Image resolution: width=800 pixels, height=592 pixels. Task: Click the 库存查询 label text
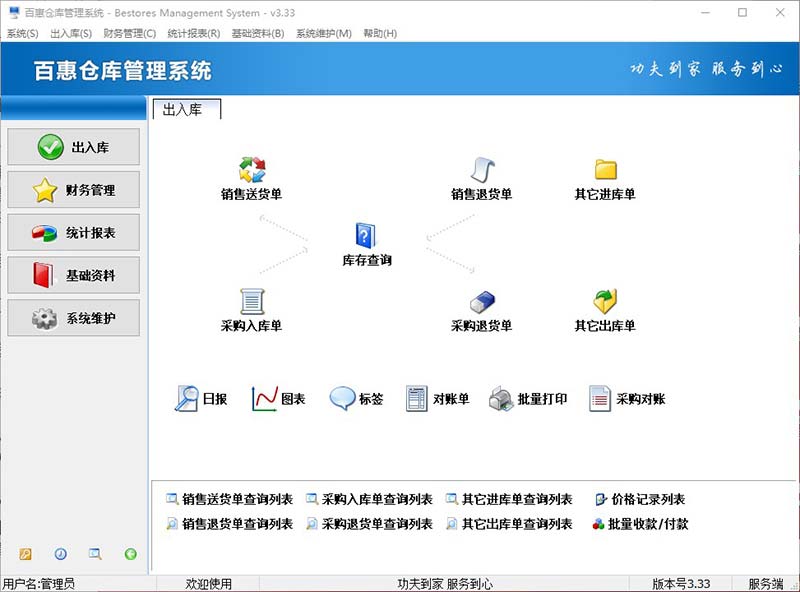click(367, 260)
